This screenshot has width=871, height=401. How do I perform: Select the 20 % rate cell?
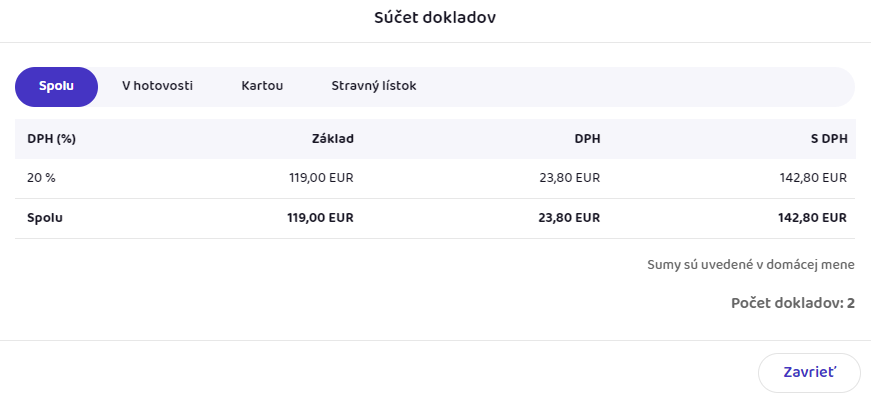pos(41,178)
